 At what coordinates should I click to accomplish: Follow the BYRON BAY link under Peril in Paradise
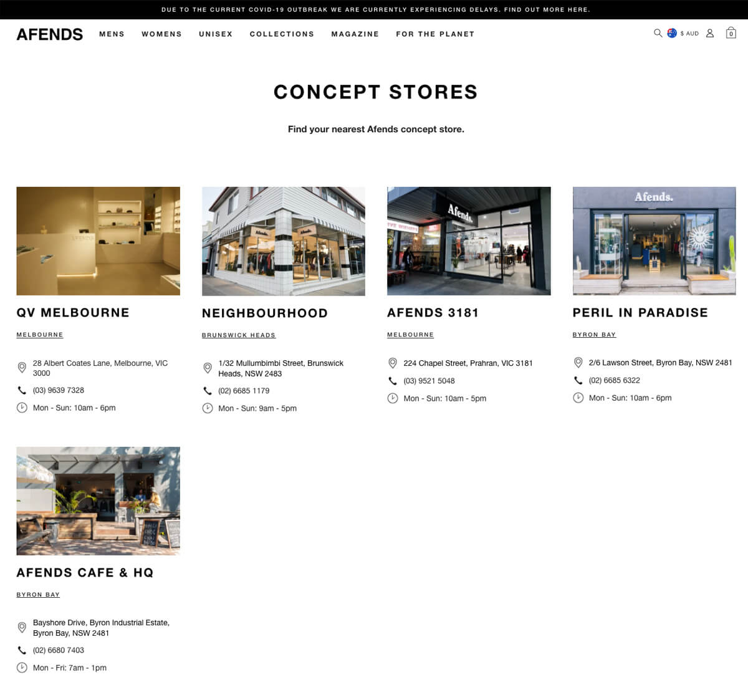click(594, 335)
